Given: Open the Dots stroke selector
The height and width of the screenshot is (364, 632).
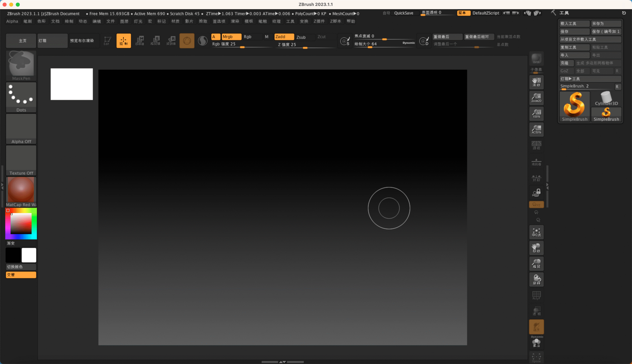Looking at the screenshot, I should click(21, 95).
